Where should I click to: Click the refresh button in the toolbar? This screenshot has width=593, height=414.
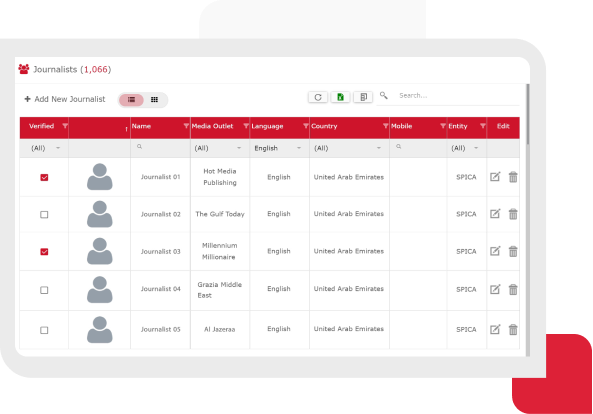tap(318, 97)
